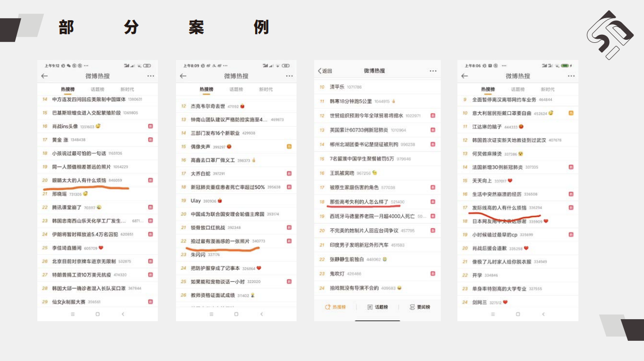The height and width of the screenshot is (361, 644).
Task: Click 单身率特别高的大学专业 row
Action: coord(518,289)
